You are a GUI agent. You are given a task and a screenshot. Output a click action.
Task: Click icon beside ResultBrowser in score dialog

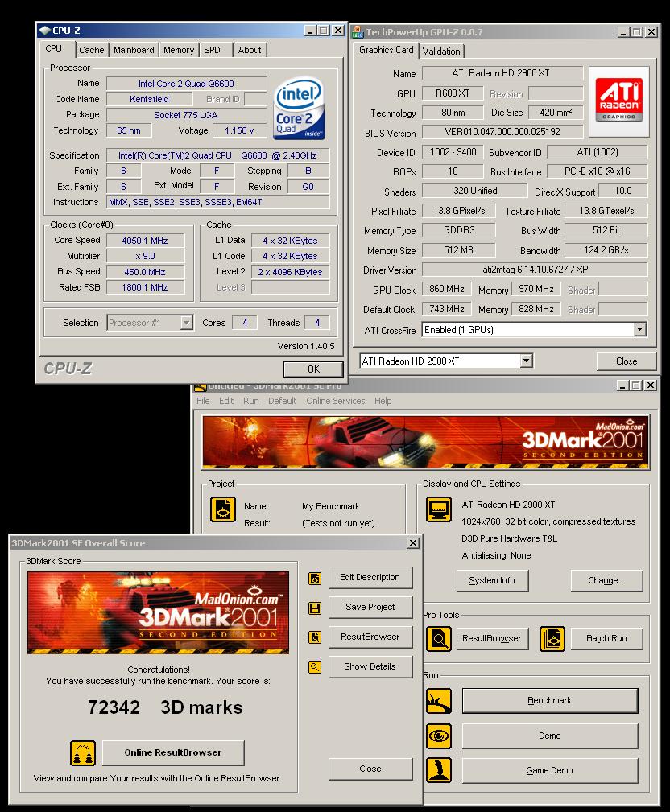pos(315,637)
